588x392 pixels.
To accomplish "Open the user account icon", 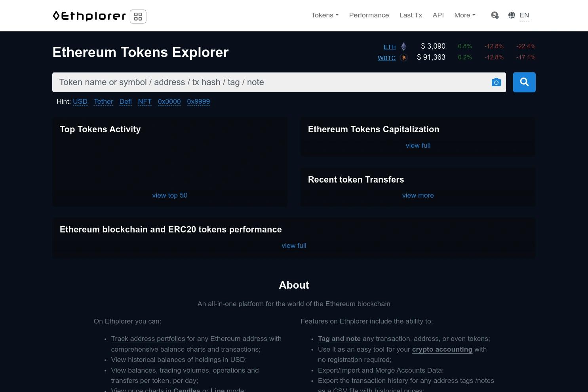I will point(495,15).
